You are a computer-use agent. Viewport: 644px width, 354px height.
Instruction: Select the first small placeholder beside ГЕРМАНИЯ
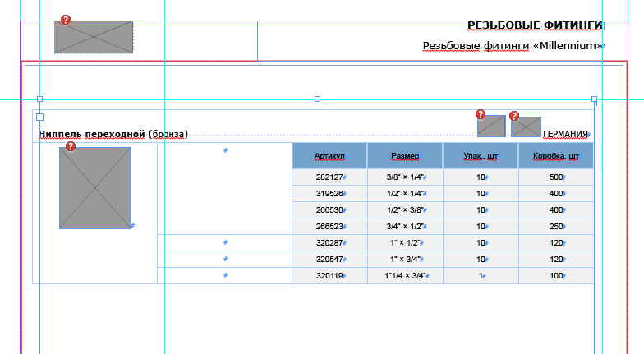click(x=491, y=126)
